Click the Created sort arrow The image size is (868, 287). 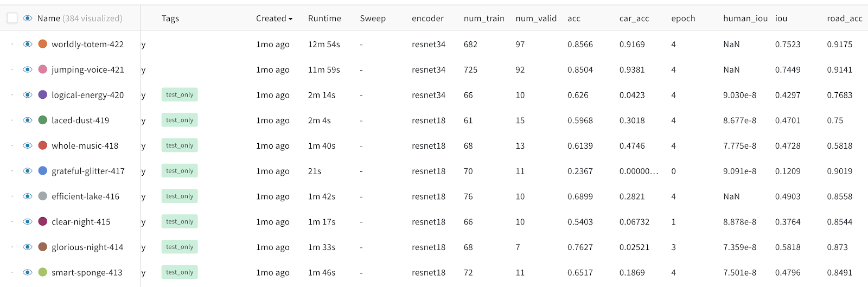coord(291,19)
